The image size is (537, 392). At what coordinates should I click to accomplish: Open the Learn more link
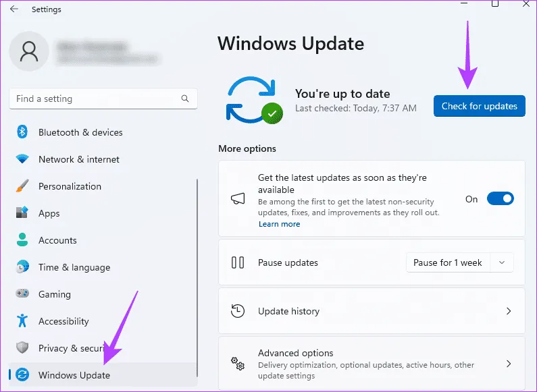(x=279, y=224)
